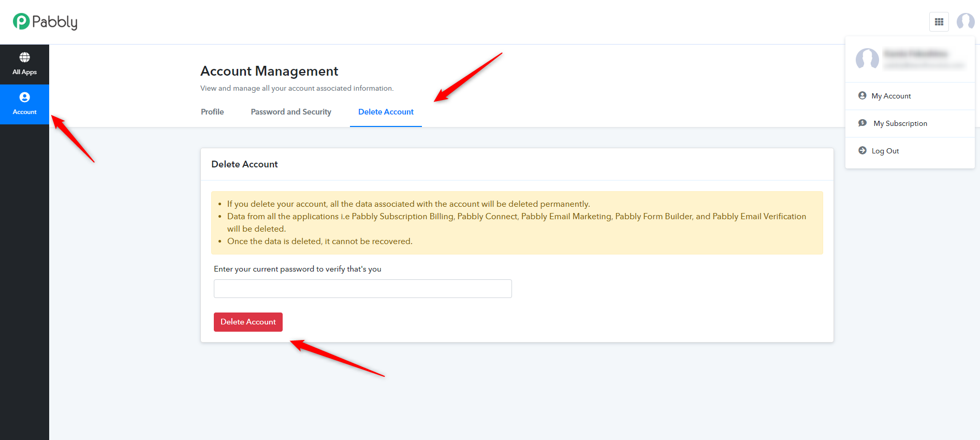The image size is (980, 440).
Task: Open the apps grid launcher
Action: [x=939, y=22]
